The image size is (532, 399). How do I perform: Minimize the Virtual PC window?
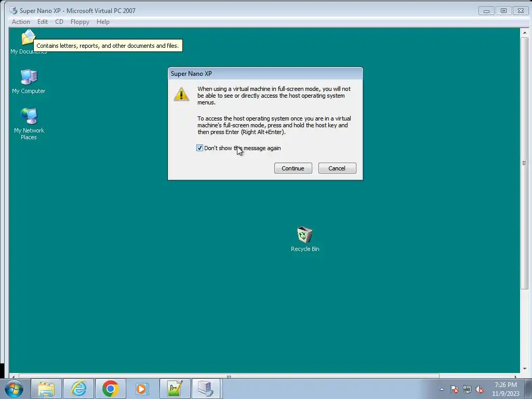pyautogui.click(x=486, y=11)
